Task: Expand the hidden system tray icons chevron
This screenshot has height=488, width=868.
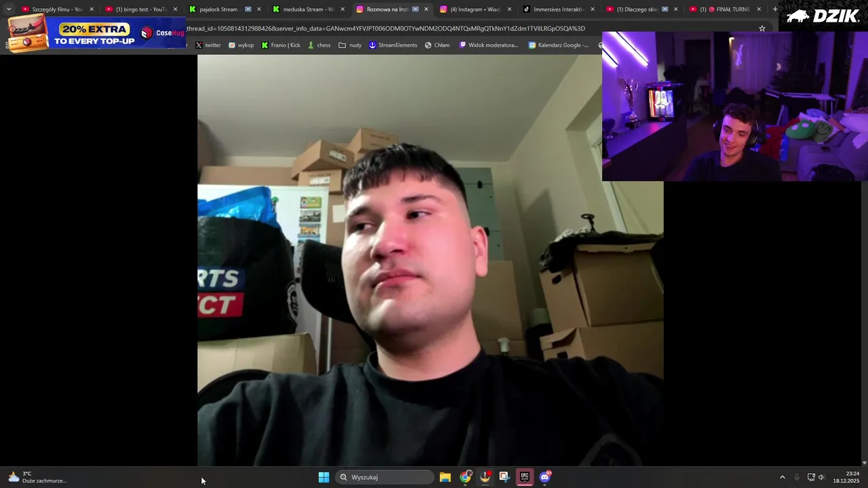Action: [782, 477]
